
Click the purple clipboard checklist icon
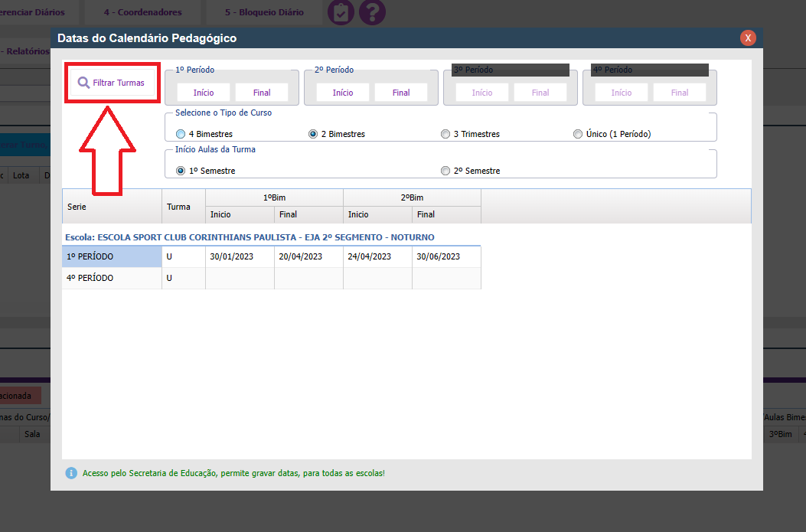341,12
